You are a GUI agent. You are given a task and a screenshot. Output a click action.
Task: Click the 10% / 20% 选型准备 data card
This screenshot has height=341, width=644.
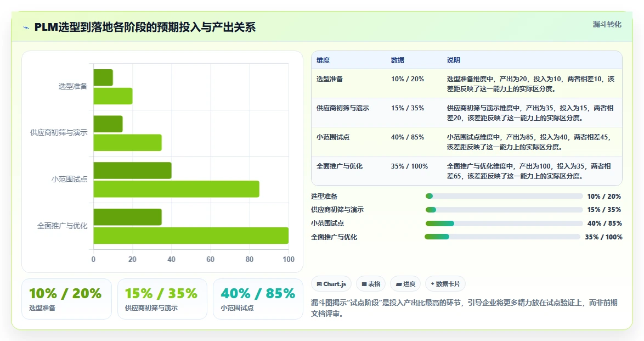click(x=66, y=299)
